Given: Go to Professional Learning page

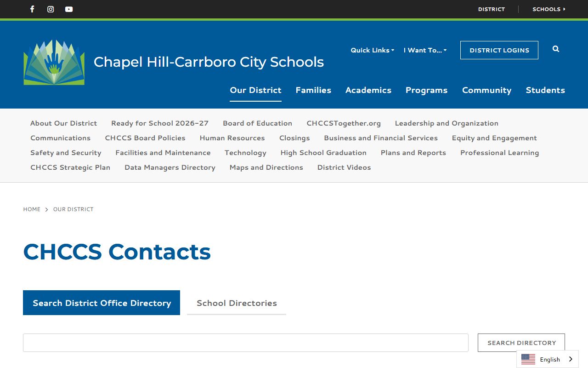Looking at the screenshot, I should (499, 153).
